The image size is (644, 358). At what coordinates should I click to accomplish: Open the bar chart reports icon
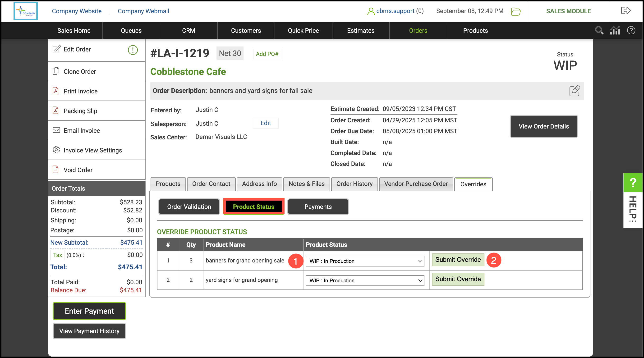tap(615, 31)
